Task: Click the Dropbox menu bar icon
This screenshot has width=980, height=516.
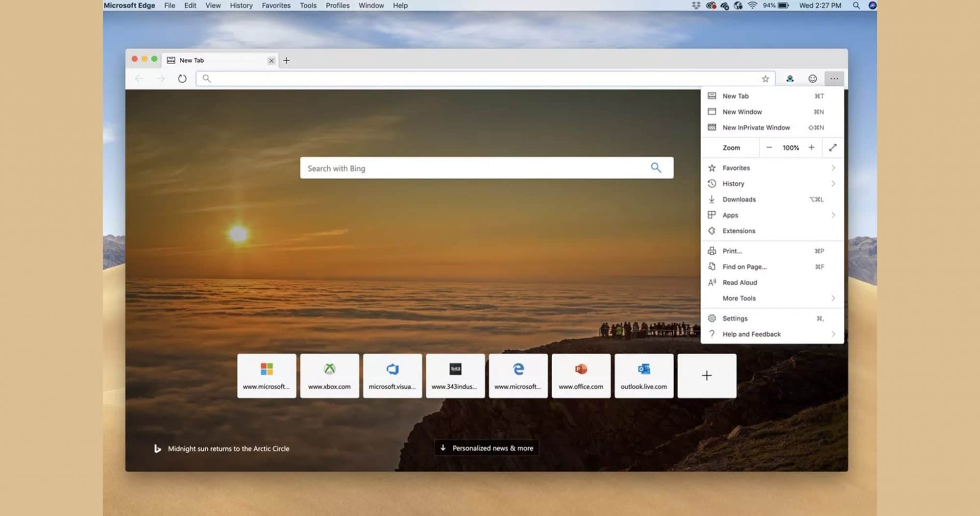Action: 696,5
